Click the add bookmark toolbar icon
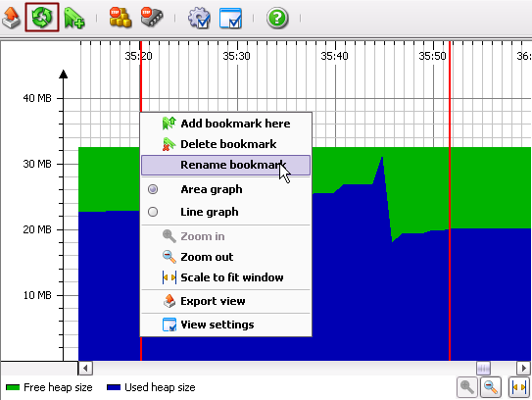 coord(73,19)
